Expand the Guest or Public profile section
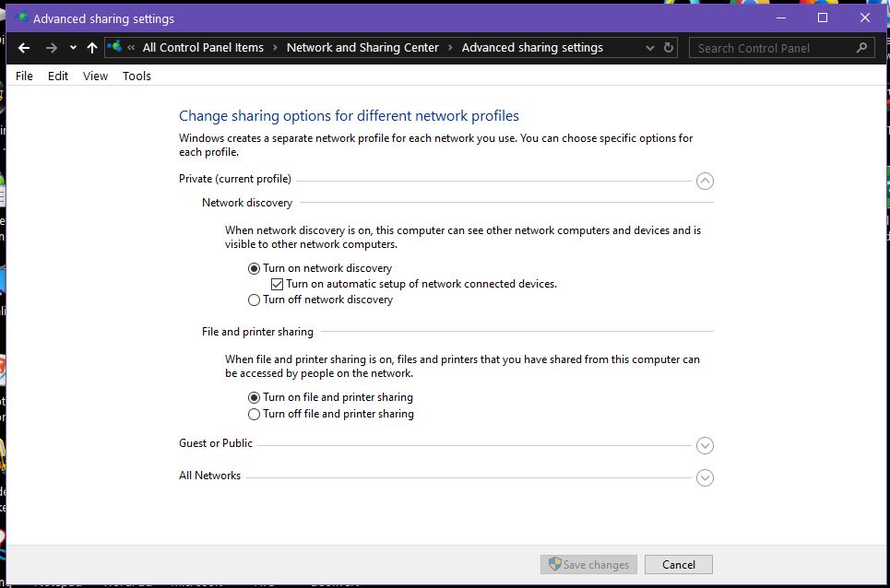Screen dimensions: 890x588 pyautogui.click(x=705, y=445)
